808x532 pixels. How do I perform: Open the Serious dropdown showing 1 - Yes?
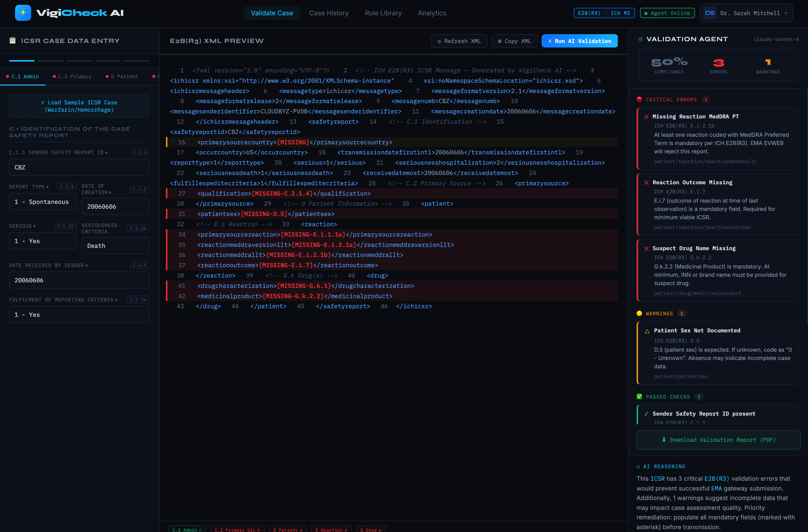[x=43, y=241]
